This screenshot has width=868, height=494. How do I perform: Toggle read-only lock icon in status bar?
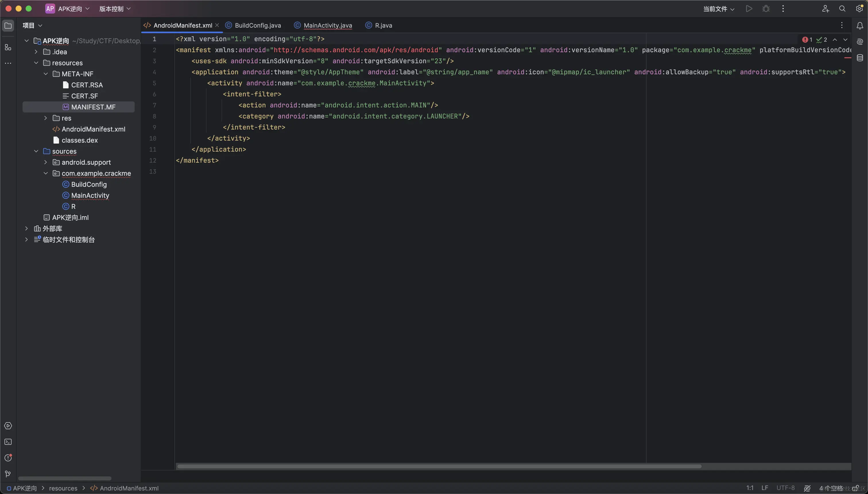click(855, 488)
